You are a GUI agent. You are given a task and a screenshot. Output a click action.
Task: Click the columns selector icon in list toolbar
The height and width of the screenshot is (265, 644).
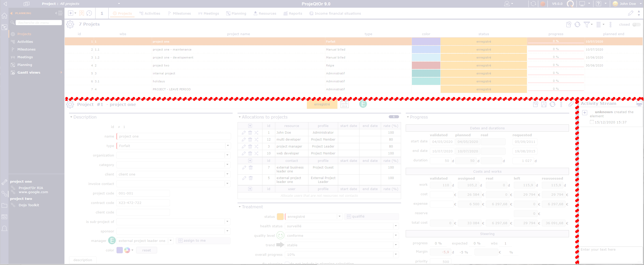pos(599,24)
